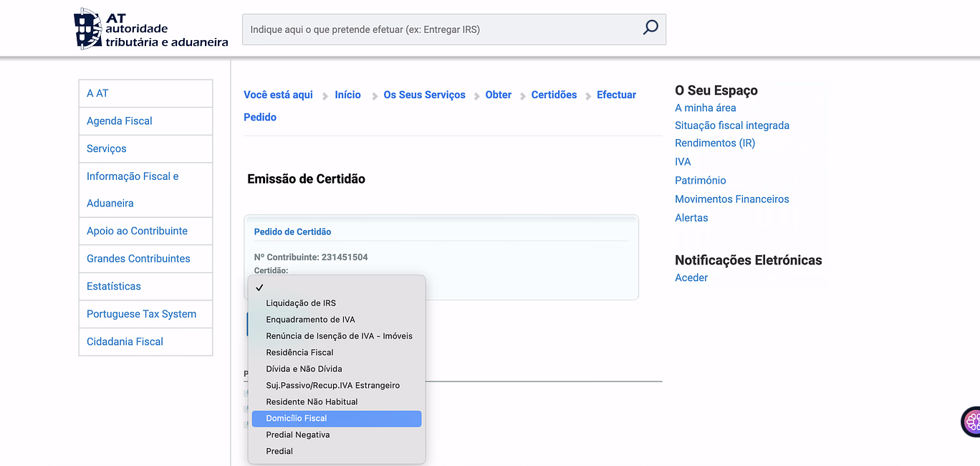Open Movimentos Financeiros link

(731, 199)
